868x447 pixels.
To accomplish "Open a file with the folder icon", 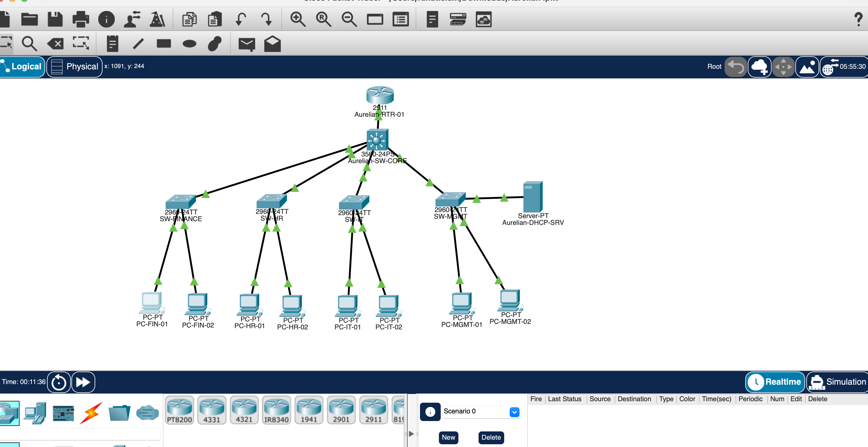I will tap(29, 19).
